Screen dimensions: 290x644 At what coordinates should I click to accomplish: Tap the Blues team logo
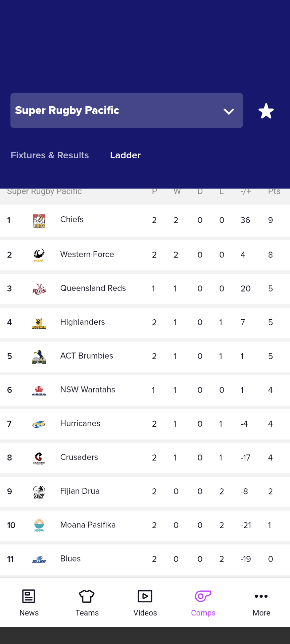click(x=39, y=559)
